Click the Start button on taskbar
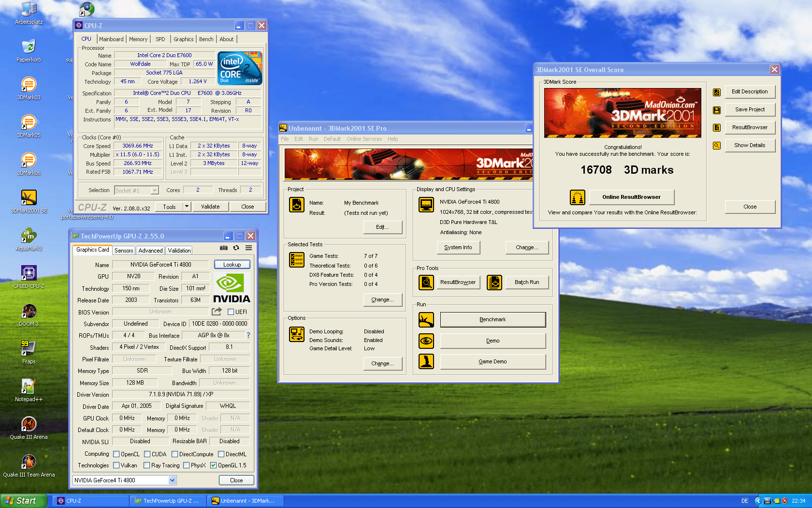This screenshot has height=508, width=812. point(24,501)
